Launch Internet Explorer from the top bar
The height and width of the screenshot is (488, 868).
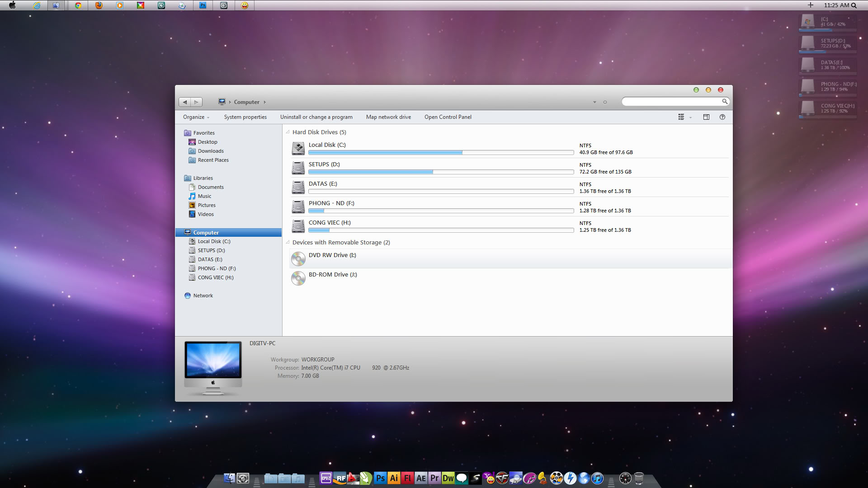(37, 5)
